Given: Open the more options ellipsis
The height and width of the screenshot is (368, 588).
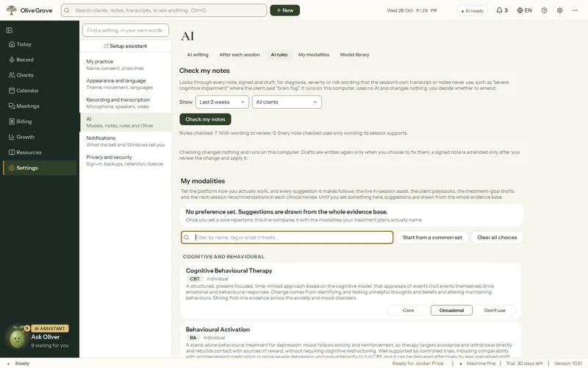Looking at the screenshot, I should click(x=575, y=10).
